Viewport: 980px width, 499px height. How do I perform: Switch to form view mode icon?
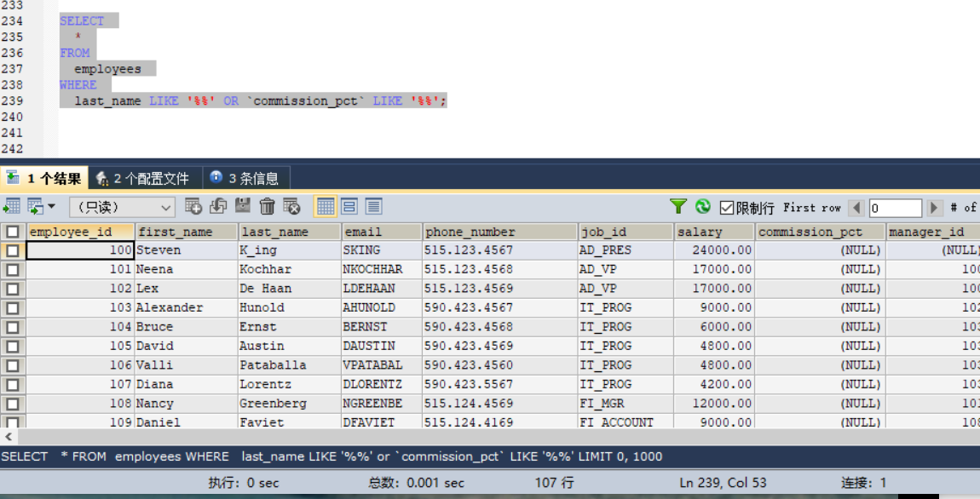[349, 206]
